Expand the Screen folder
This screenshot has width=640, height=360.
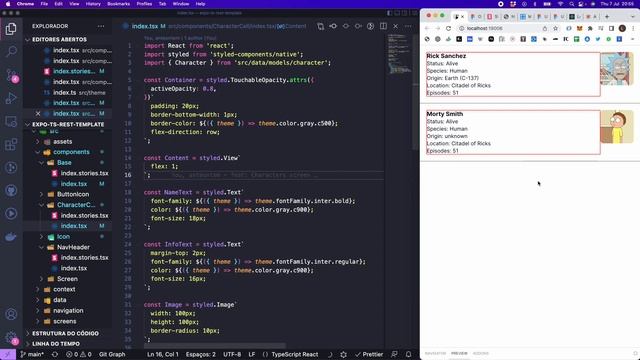click(x=67, y=279)
